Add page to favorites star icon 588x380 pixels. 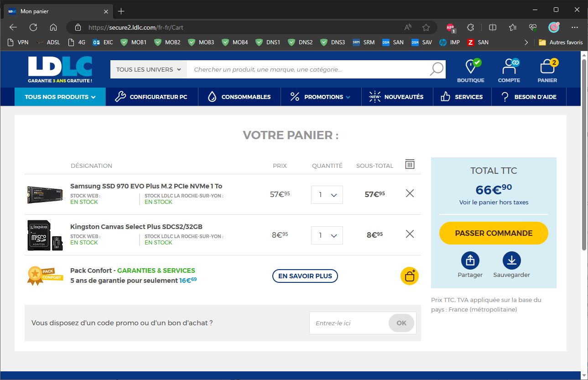pyautogui.click(x=426, y=27)
